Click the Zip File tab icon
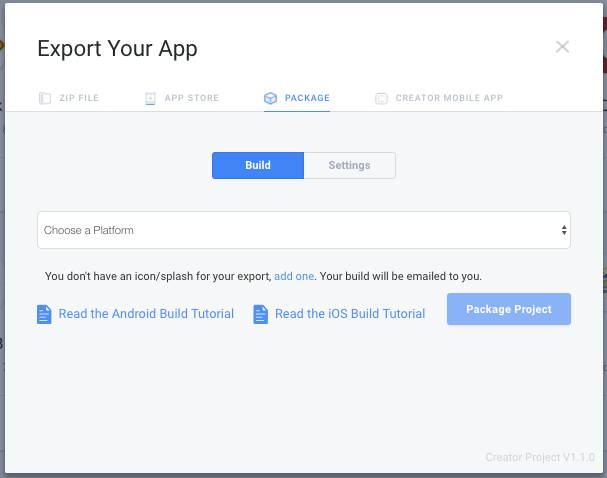Image resolution: width=607 pixels, height=478 pixels. 45,98
